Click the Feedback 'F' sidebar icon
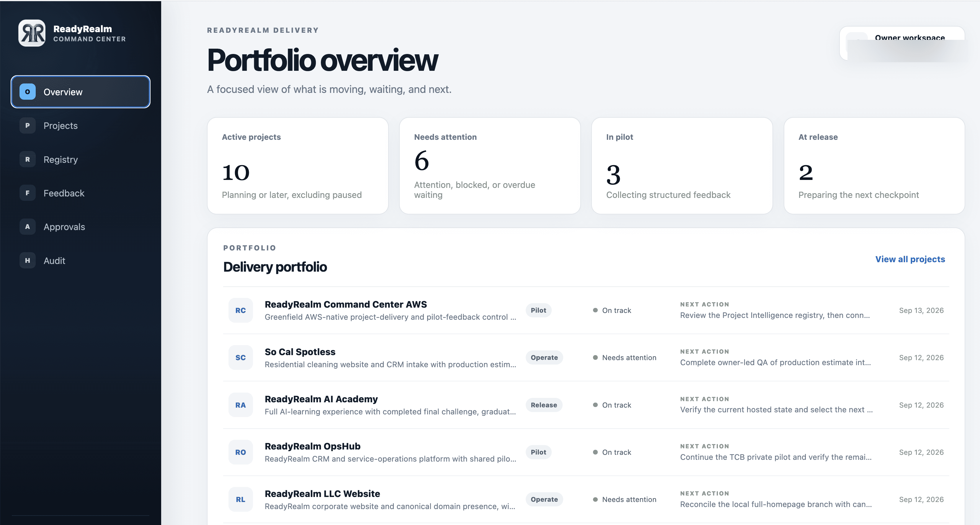This screenshot has height=525, width=980. point(27,193)
